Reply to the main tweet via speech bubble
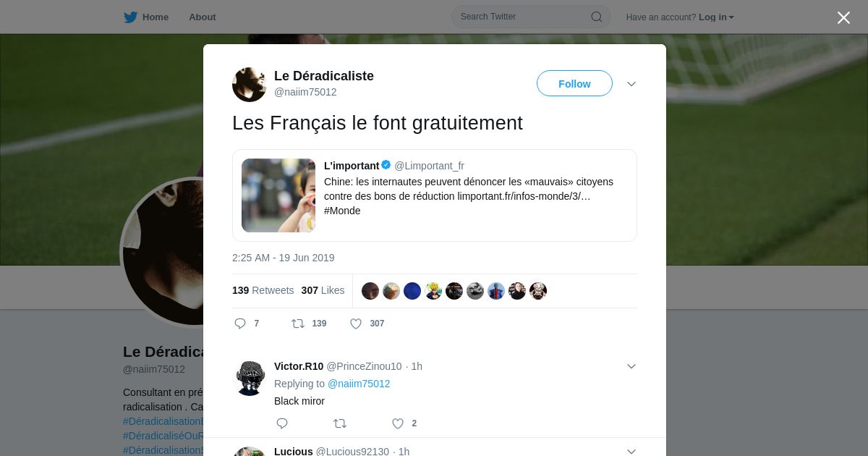Viewport: 868px width, 456px height. click(x=240, y=324)
